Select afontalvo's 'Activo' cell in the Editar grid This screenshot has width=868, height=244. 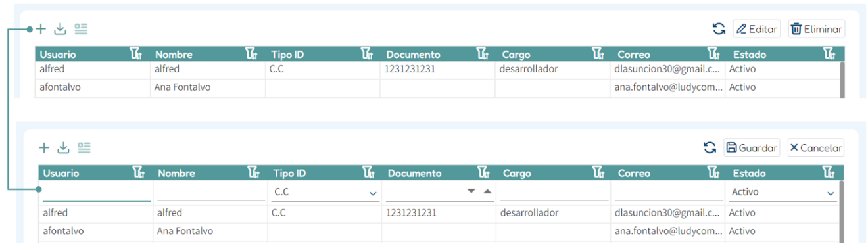click(783, 87)
